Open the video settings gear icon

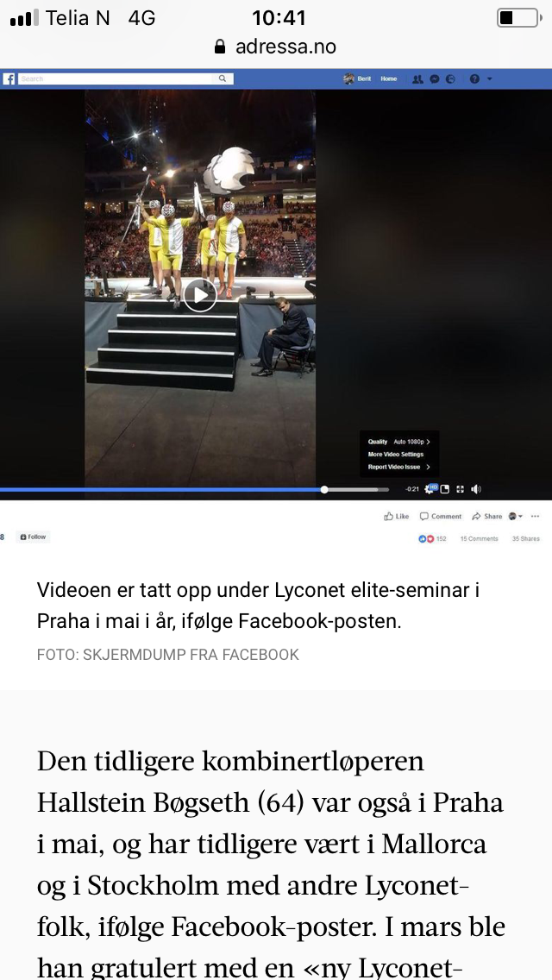click(430, 489)
